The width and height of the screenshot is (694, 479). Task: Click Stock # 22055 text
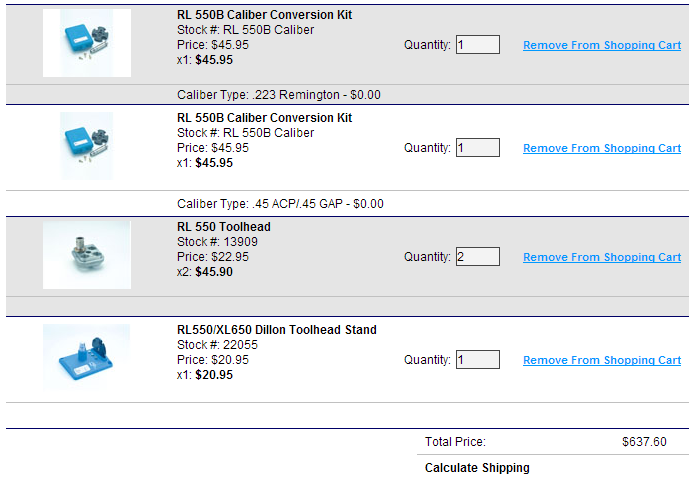pos(217,345)
